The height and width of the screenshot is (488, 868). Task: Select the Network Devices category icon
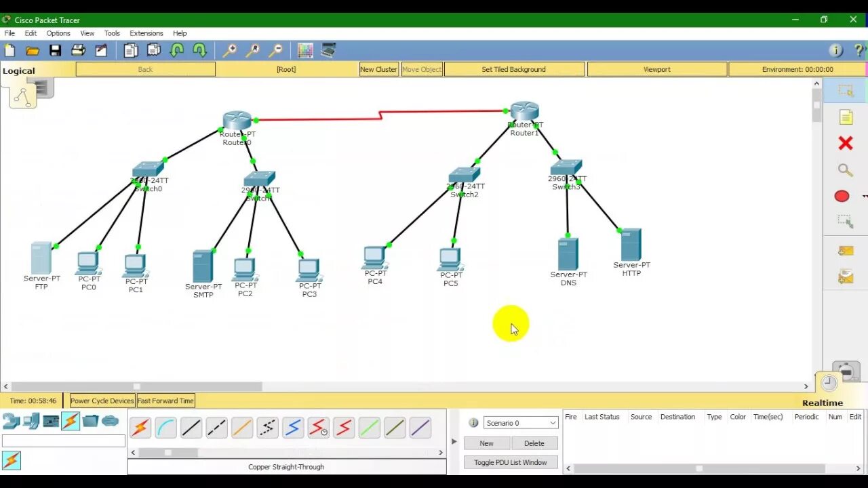click(x=11, y=422)
